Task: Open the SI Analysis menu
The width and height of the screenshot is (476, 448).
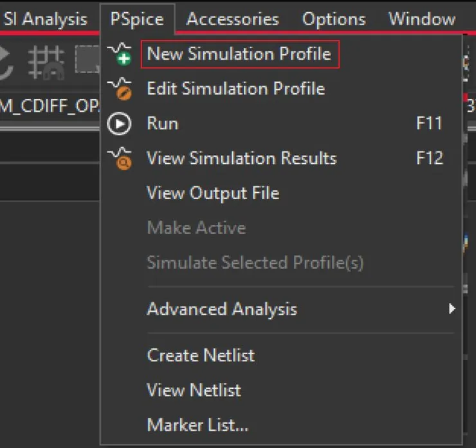Action: pyautogui.click(x=45, y=19)
